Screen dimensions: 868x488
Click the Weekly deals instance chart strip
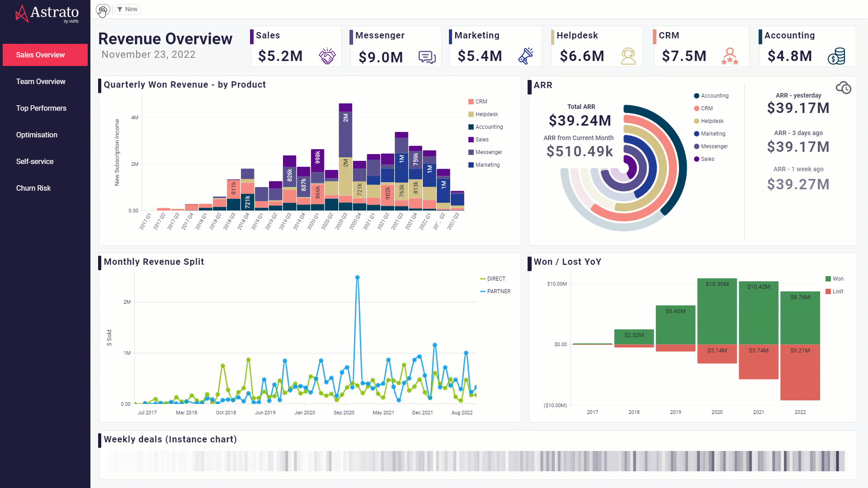476,461
